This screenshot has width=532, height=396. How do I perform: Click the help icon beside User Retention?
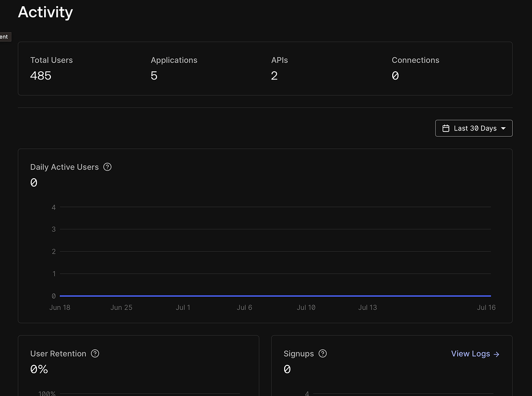[x=95, y=353]
